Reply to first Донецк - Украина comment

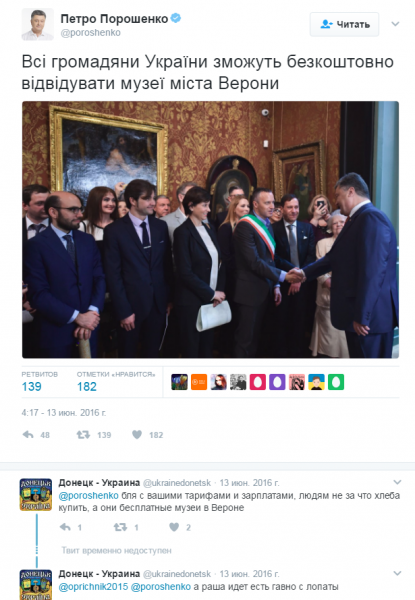coord(65,527)
